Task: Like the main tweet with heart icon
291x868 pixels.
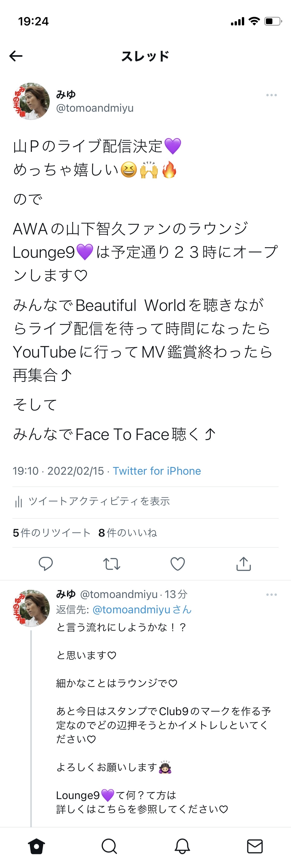Action: point(178,563)
